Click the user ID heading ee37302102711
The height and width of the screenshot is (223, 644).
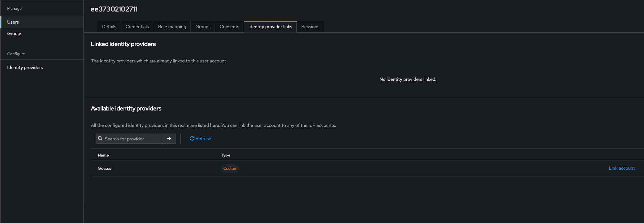(114, 9)
